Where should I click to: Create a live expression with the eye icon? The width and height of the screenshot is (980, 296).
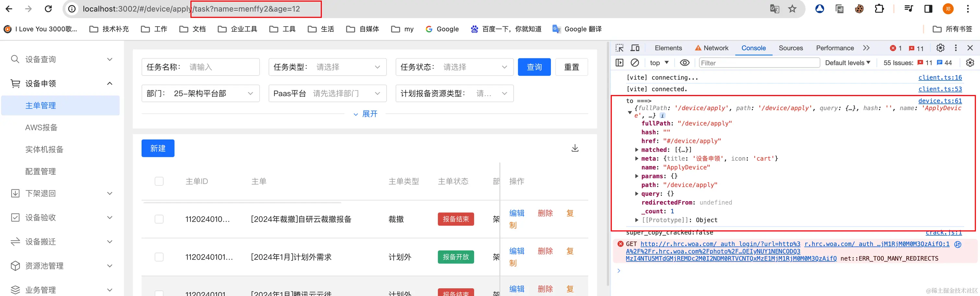[x=684, y=63]
